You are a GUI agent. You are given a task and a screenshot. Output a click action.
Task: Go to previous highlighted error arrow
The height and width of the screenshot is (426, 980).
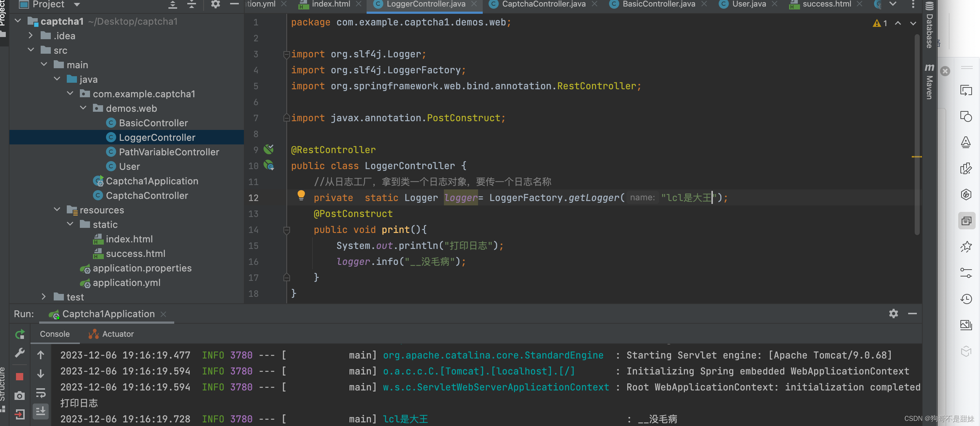tap(898, 23)
